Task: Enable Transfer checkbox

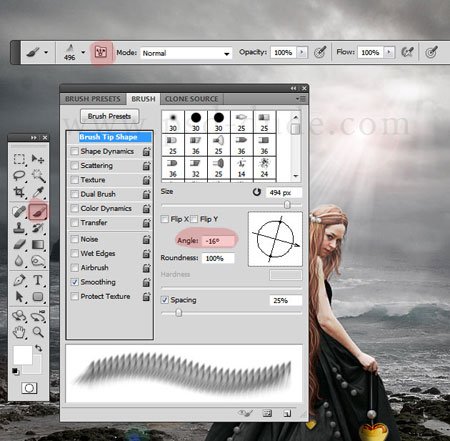Action: coord(75,223)
